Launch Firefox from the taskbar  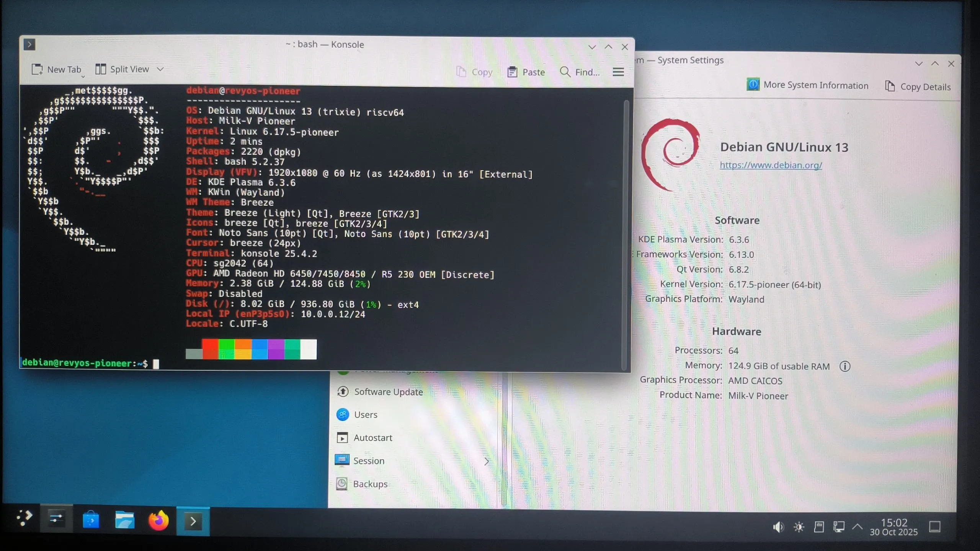158,520
